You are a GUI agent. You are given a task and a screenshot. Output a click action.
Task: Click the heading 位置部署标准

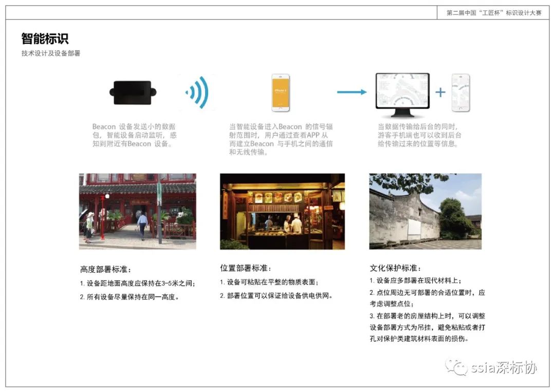tap(246, 268)
